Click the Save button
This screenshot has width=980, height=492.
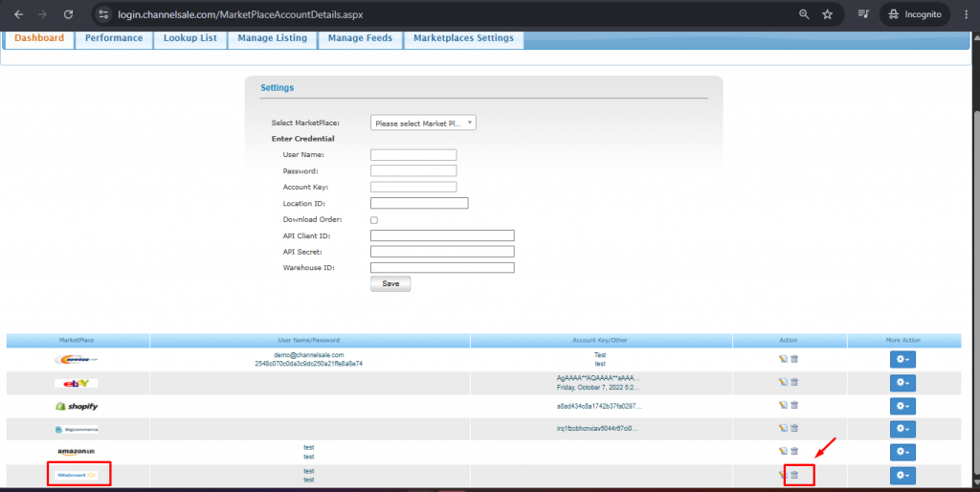coord(390,284)
